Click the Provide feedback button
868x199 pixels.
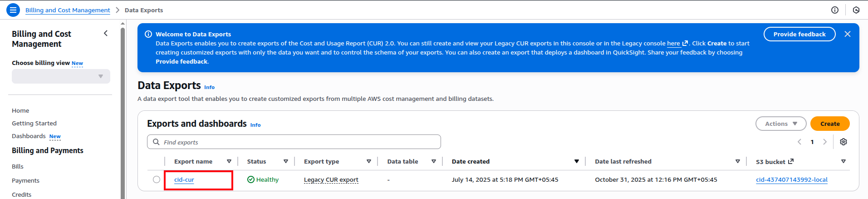799,34
